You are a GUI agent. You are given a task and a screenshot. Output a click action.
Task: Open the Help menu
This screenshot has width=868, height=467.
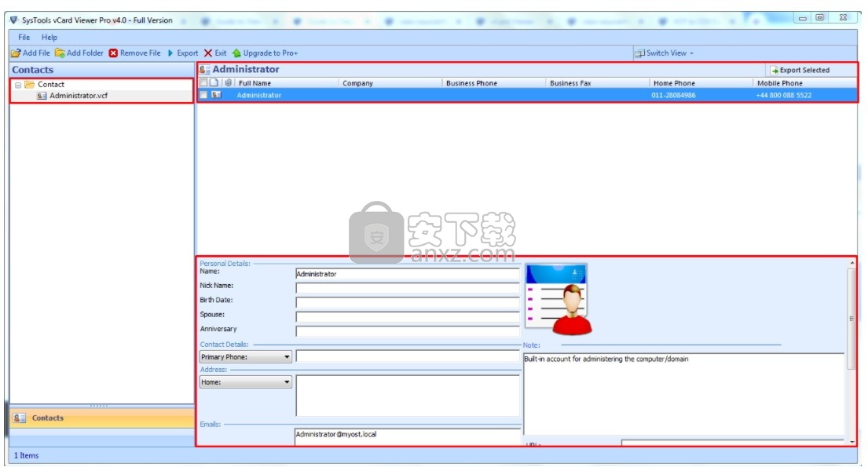pyautogui.click(x=49, y=37)
